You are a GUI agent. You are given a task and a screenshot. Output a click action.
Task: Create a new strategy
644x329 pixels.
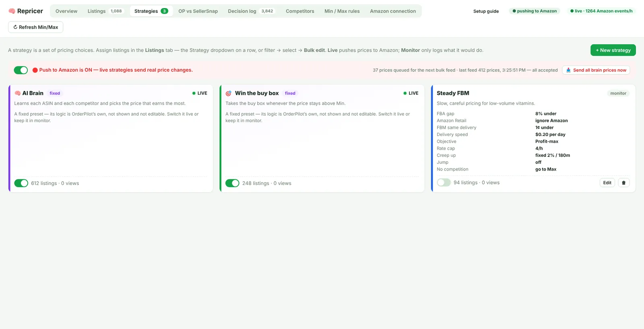pyautogui.click(x=613, y=50)
